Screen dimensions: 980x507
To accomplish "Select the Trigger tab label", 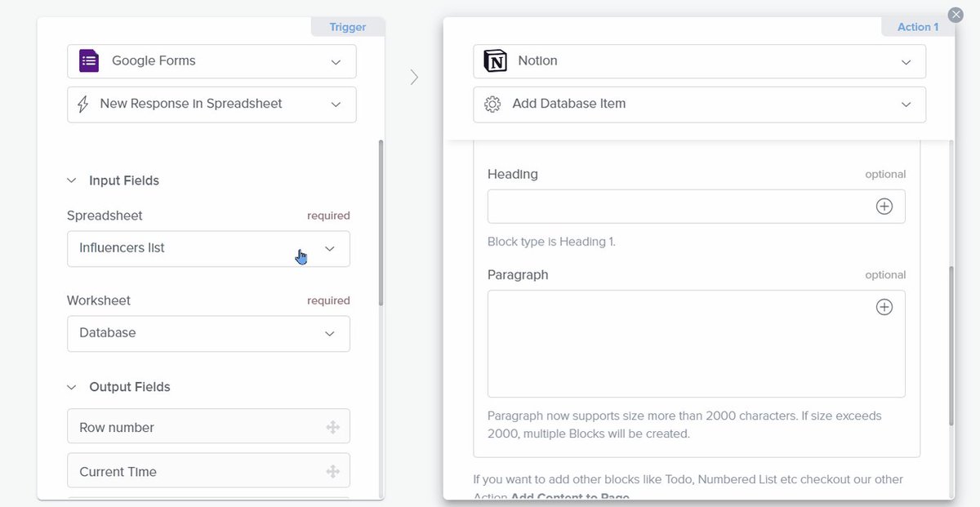I will point(348,27).
